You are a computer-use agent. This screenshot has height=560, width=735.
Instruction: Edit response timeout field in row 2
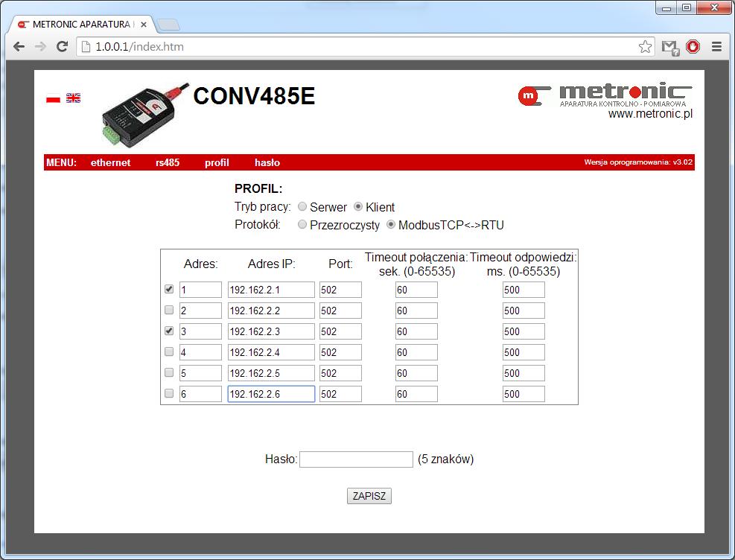524,311
